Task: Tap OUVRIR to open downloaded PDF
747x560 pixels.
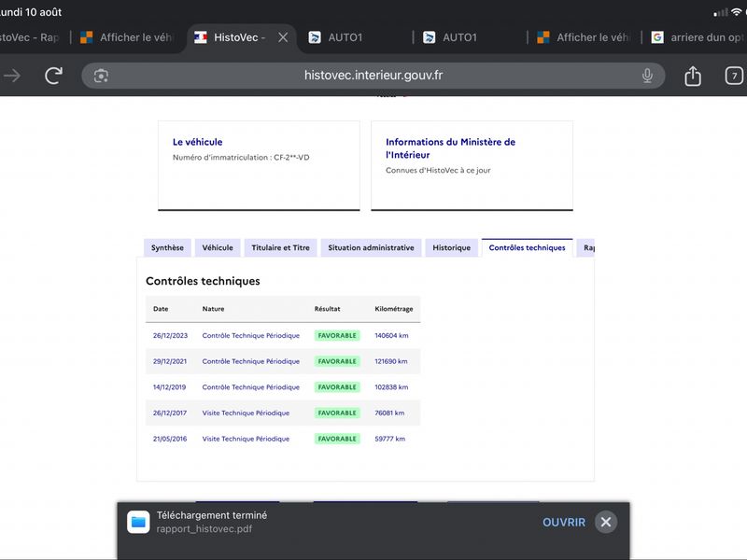Action: click(564, 522)
